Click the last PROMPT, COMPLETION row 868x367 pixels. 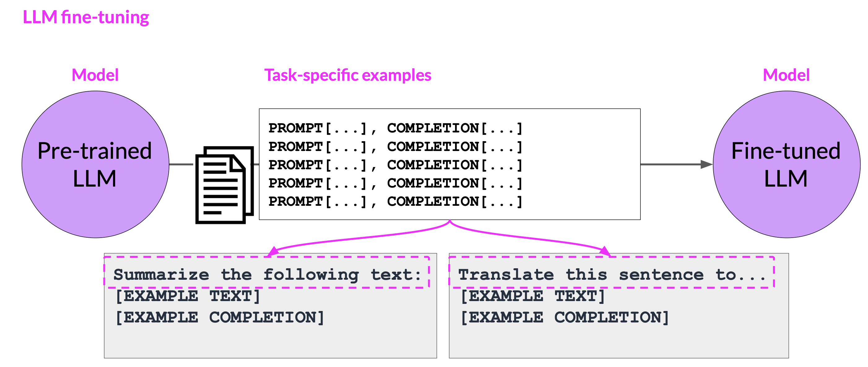point(395,202)
